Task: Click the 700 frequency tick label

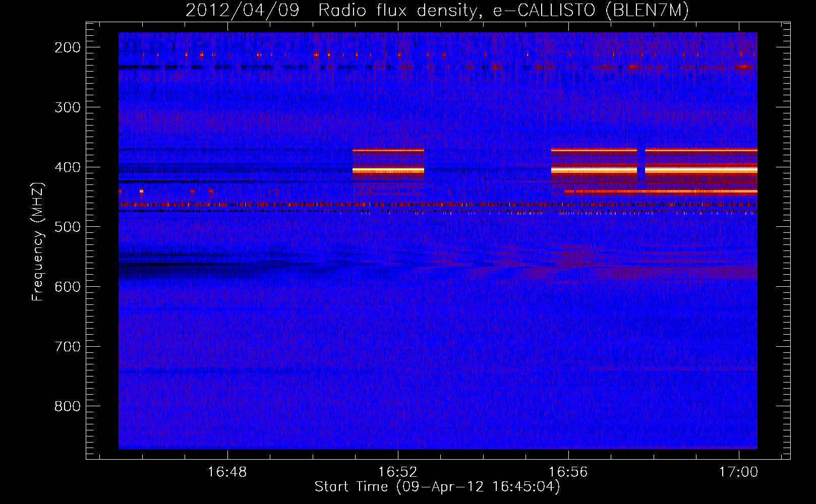Action: coord(68,347)
